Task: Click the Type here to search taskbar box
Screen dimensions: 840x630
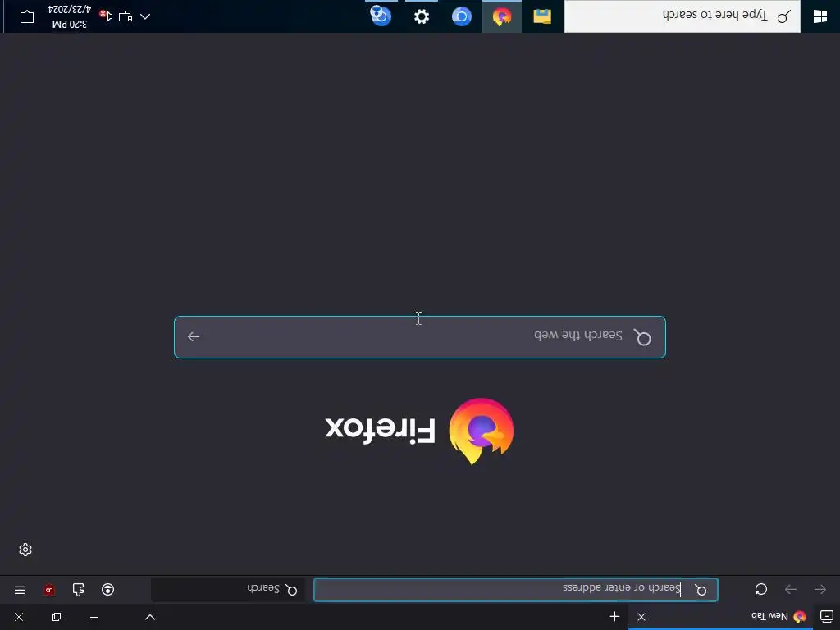Action: (x=682, y=16)
